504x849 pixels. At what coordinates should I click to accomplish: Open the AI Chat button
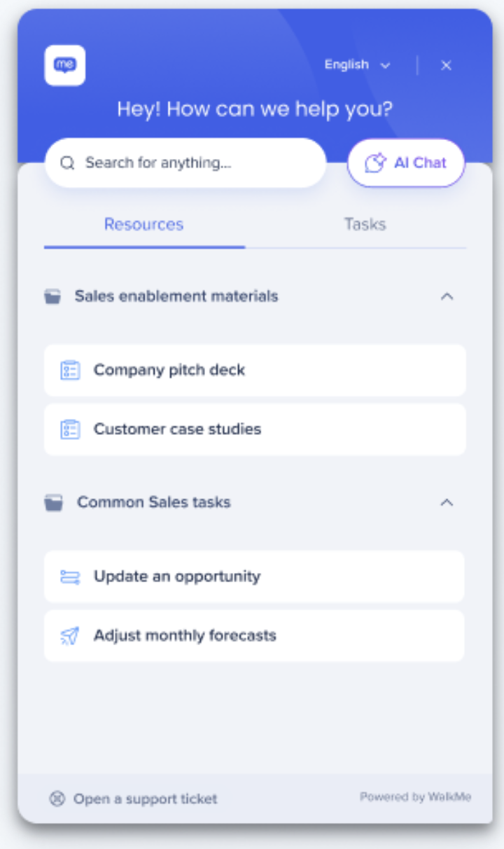click(406, 163)
